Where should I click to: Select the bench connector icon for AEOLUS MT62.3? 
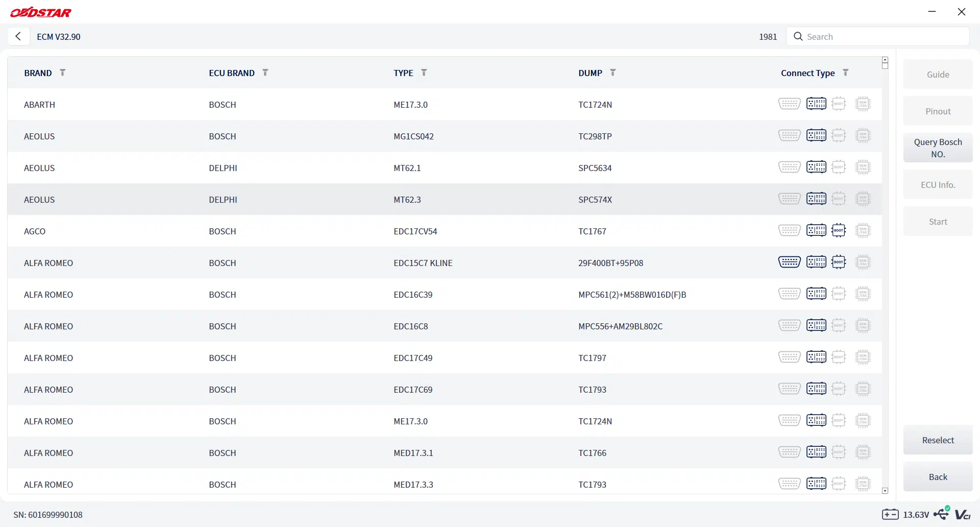click(816, 199)
